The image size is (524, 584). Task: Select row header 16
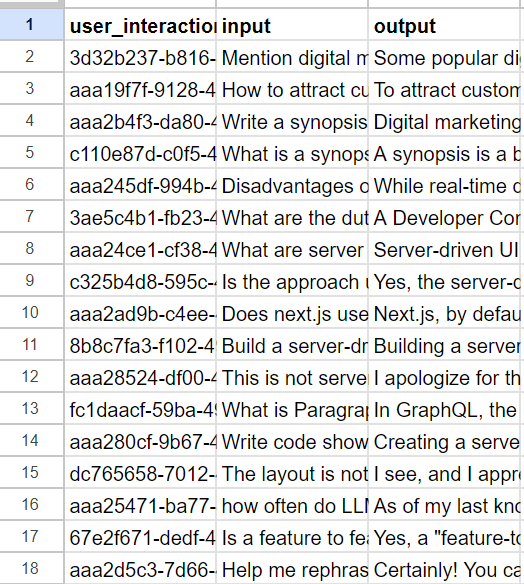[x=32, y=505]
